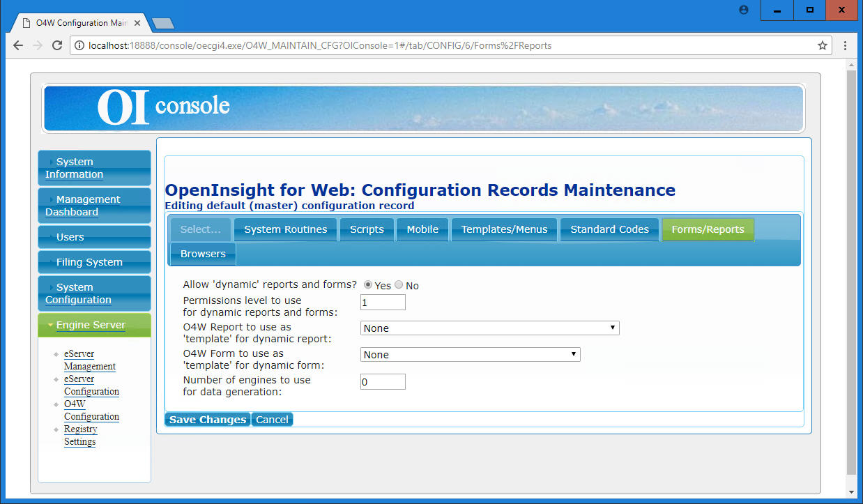Select Yes for dynamic reports
Viewport: 863px width, 504px height.
pos(368,285)
